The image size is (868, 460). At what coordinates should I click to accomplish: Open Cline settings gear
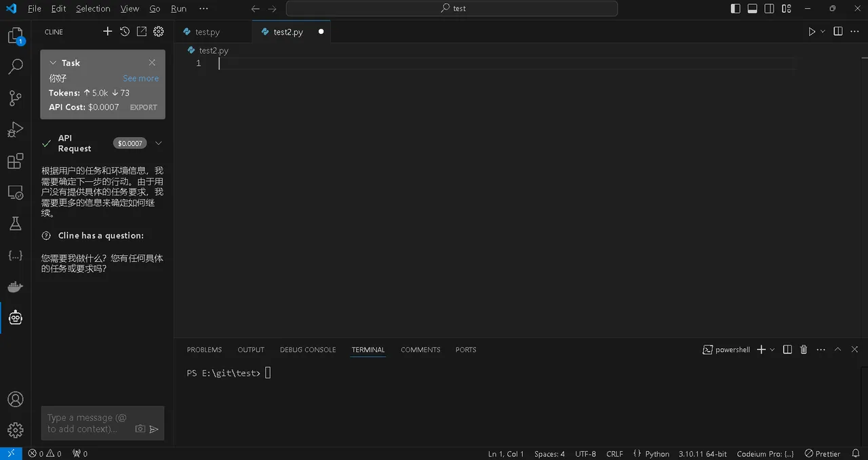pos(159,31)
